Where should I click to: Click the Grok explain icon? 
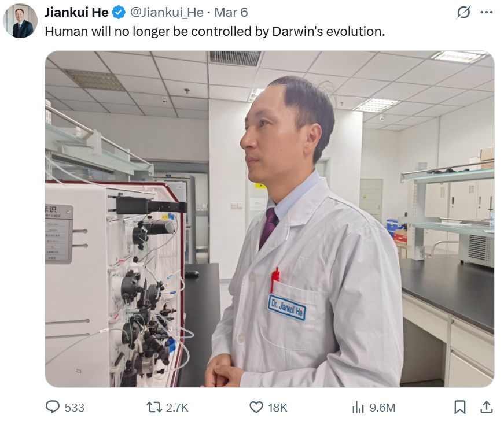click(463, 12)
